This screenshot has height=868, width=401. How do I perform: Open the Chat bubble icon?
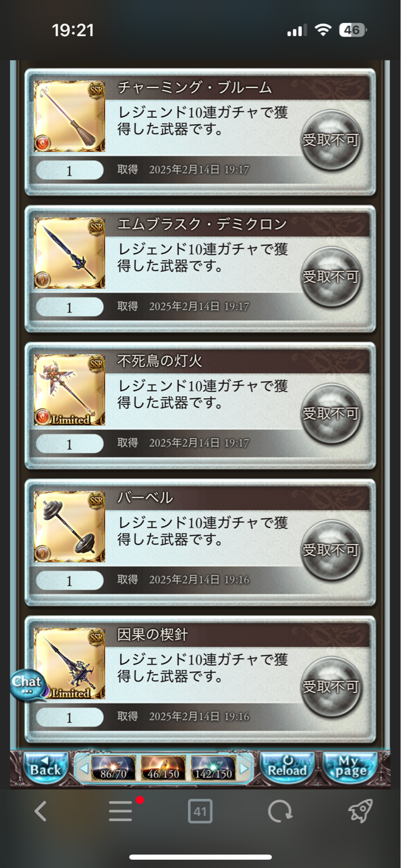pos(27,684)
